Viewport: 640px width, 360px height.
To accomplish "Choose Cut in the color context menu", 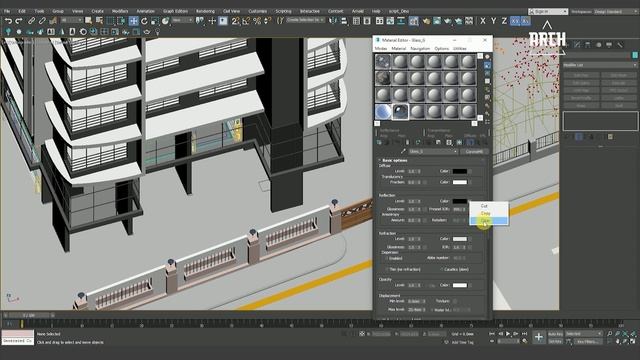I will [x=489, y=206].
